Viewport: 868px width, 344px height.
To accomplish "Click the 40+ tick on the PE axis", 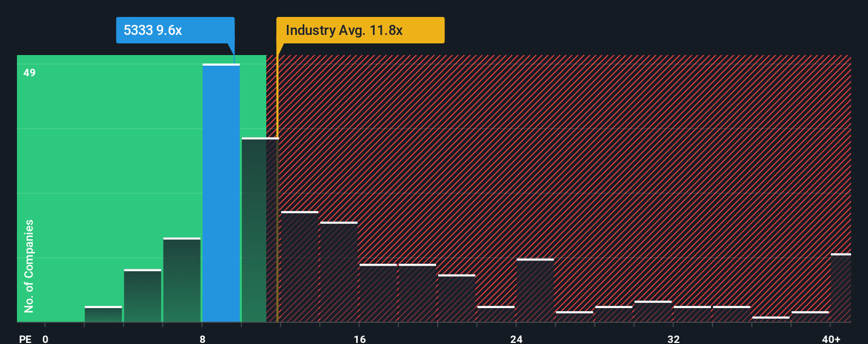I will pyautogui.click(x=831, y=339).
